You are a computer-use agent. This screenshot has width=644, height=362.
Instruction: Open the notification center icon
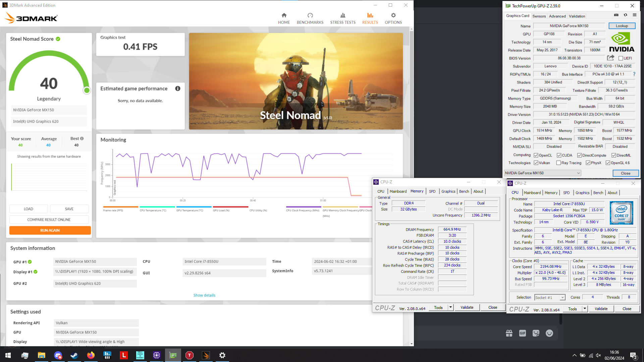pos(633,355)
